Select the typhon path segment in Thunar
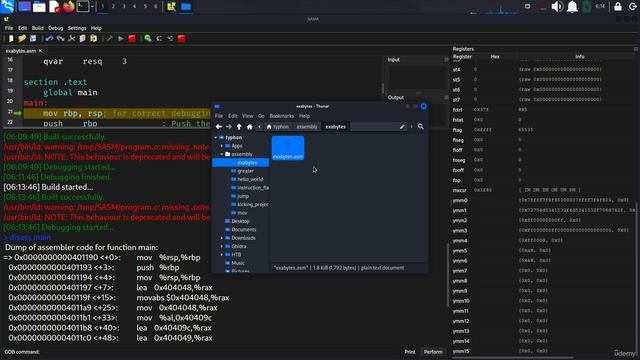The image size is (640, 360). coord(278,127)
